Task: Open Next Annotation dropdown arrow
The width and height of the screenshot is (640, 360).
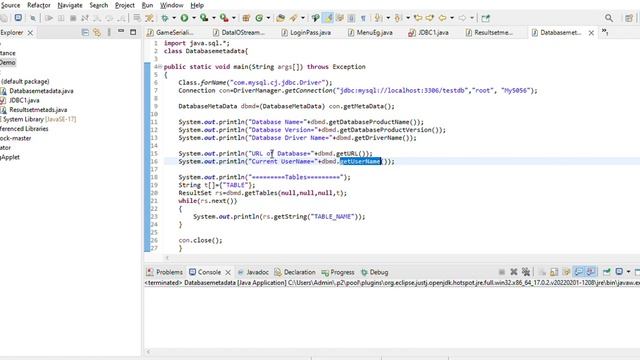Action: point(388,18)
